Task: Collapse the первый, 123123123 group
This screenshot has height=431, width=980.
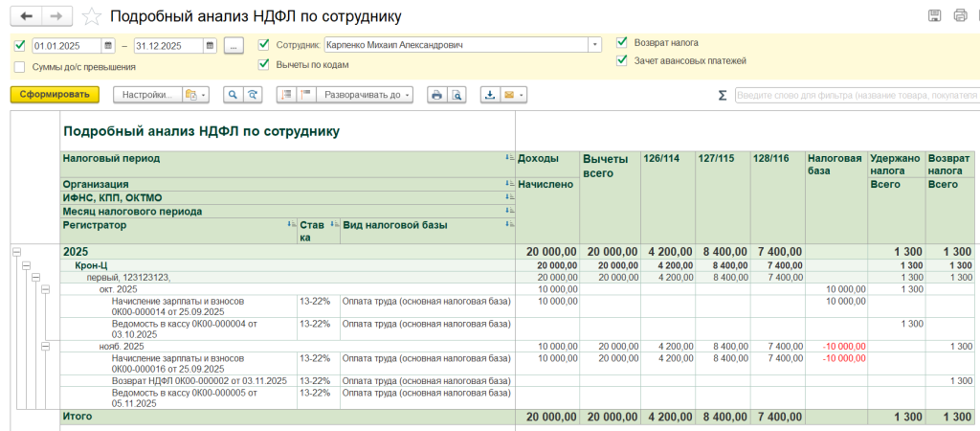Action: pyautogui.click(x=35, y=277)
